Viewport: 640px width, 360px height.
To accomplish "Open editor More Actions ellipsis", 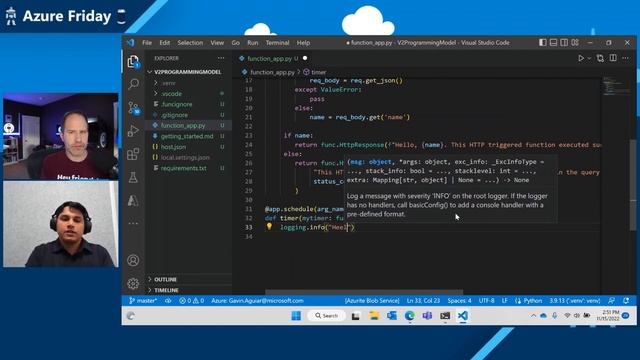I will point(625,58).
